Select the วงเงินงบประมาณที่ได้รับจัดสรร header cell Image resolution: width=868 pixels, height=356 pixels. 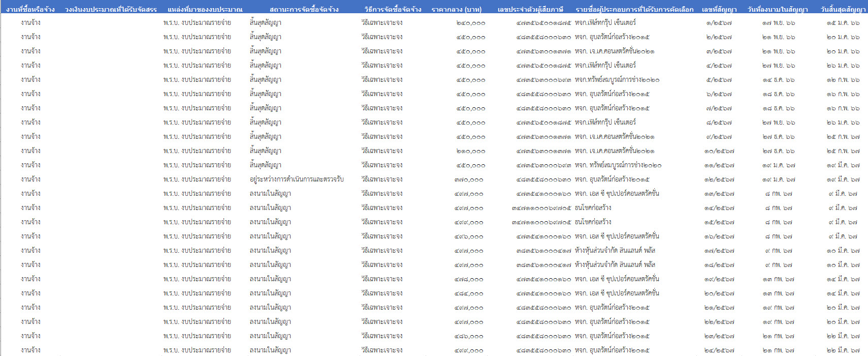click(111, 9)
